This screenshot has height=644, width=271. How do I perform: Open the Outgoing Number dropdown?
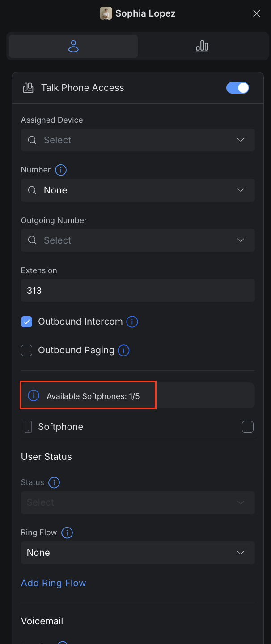pyautogui.click(x=241, y=240)
